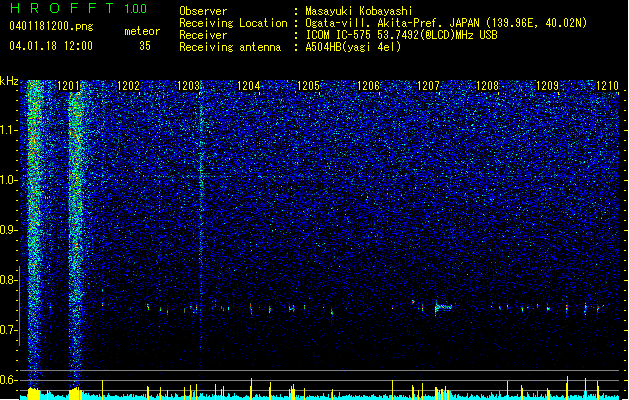Click the 1.1 frequency axis label
This screenshot has width=629, height=400.
(x=9, y=130)
